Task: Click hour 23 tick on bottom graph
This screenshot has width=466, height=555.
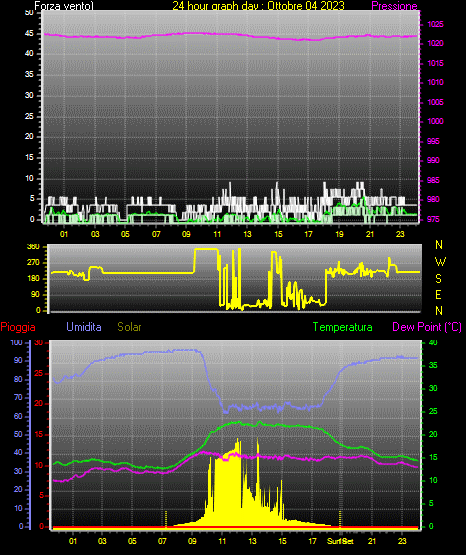Action: [402, 541]
